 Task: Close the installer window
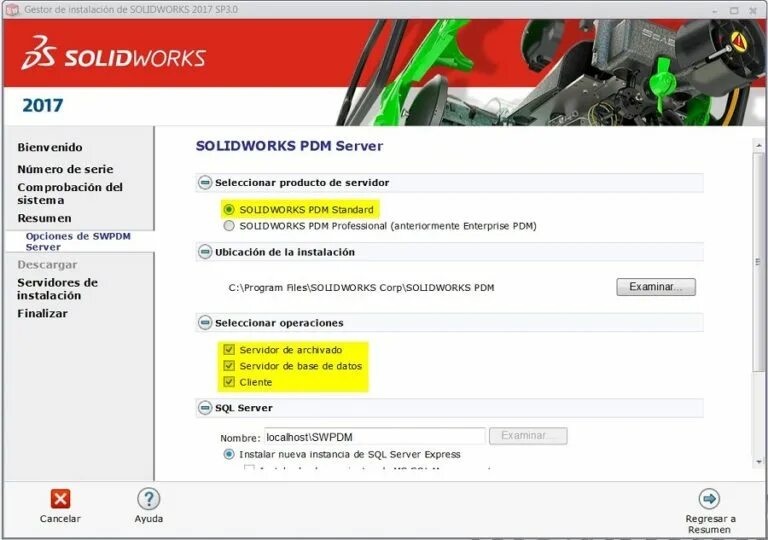point(753,10)
